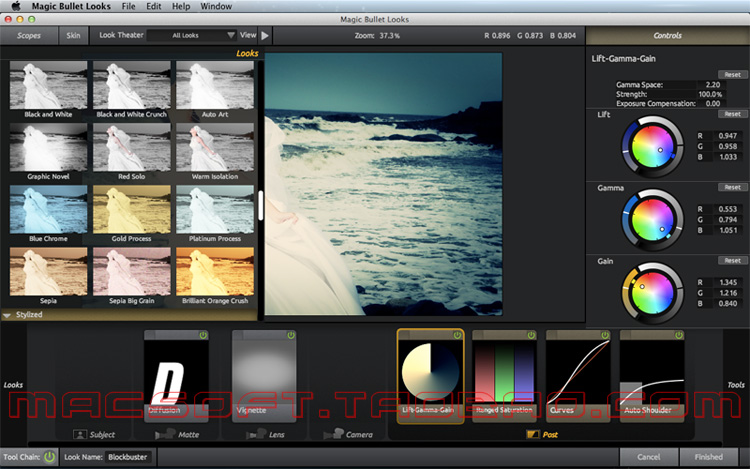Click the Cancel button
The image size is (750, 469).
point(649,457)
